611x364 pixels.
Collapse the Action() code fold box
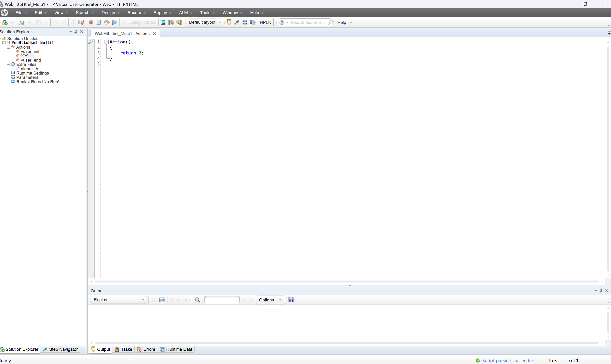click(x=107, y=42)
